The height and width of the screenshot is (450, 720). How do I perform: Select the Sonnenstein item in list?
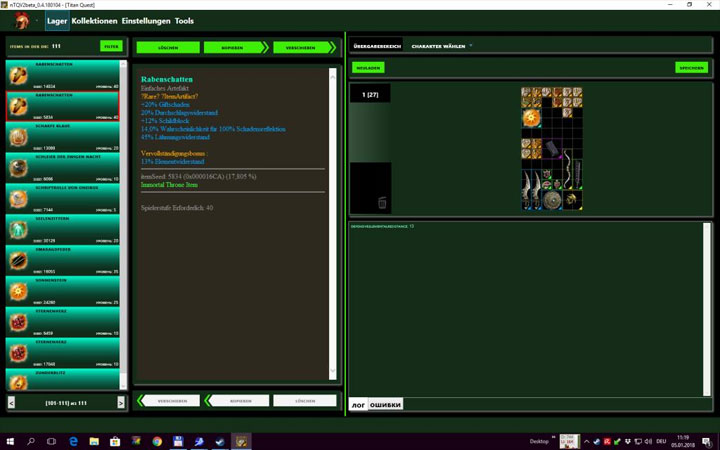(62, 290)
